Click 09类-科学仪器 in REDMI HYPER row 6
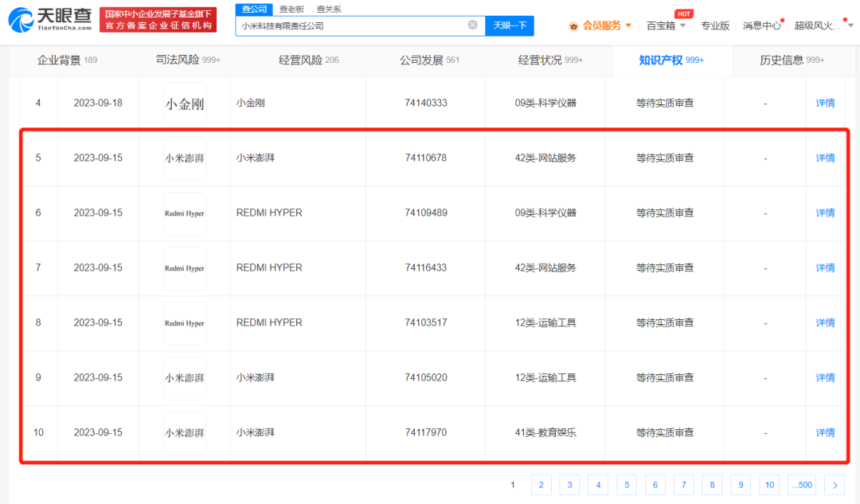This screenshot has width=860, height=504. [545, 213]
